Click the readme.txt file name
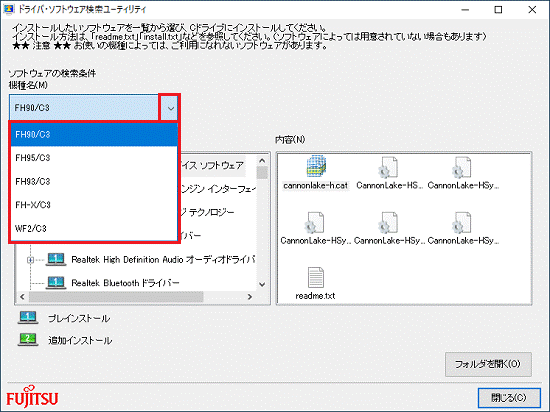550x412 pixels. coord(315,296)
